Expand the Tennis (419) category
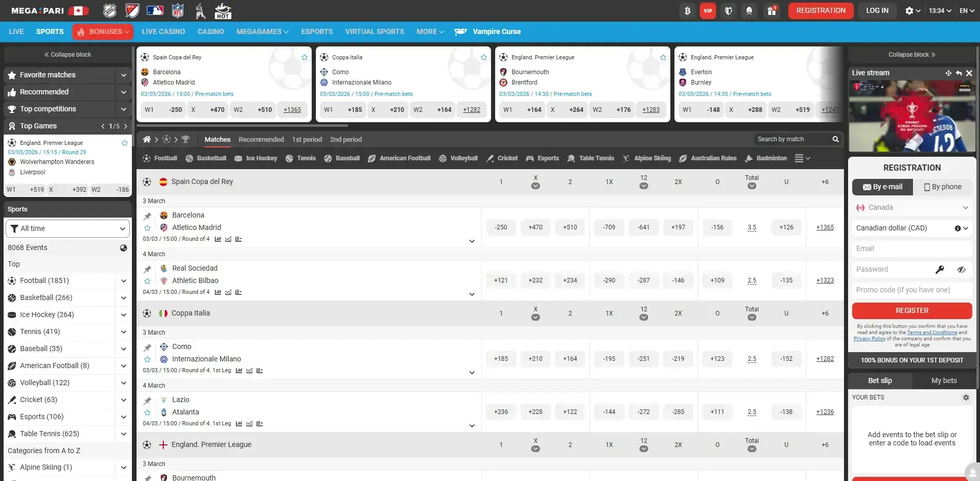Viewport: 980px width, 481px height. [124, 332]
